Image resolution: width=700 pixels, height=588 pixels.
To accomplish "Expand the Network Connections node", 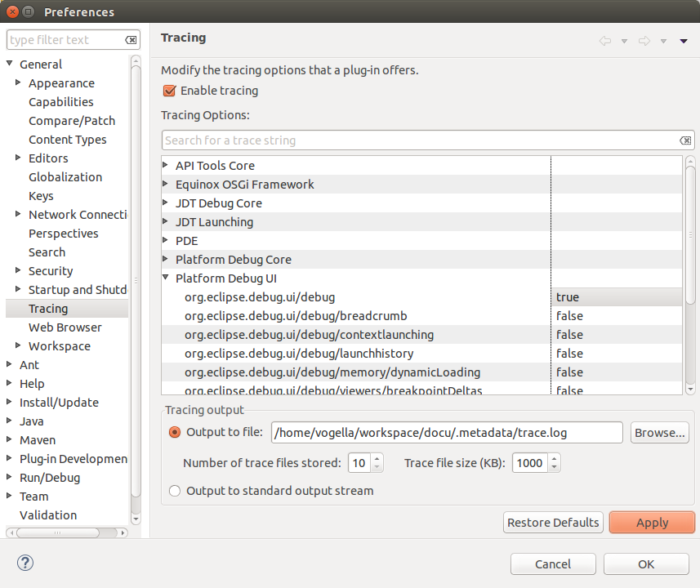I will 18,213.
